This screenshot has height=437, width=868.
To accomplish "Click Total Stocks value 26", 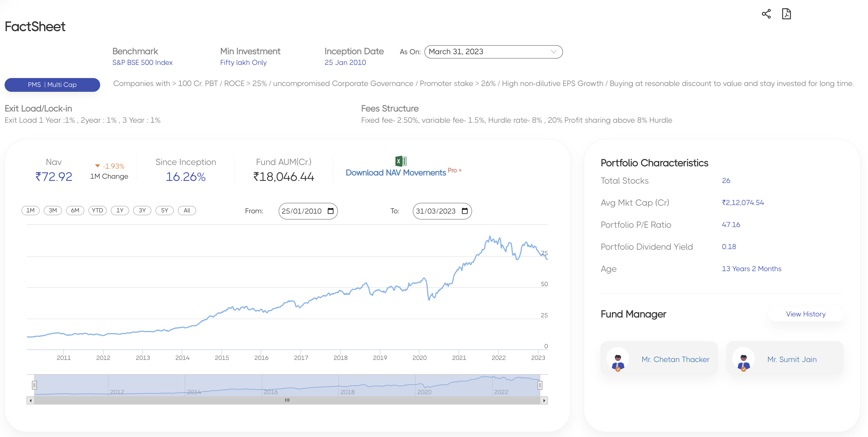I will tap(726, 181).
